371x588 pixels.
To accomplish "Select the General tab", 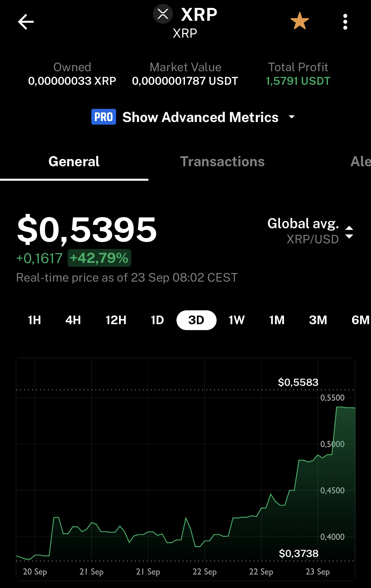I will pos(74,162).
